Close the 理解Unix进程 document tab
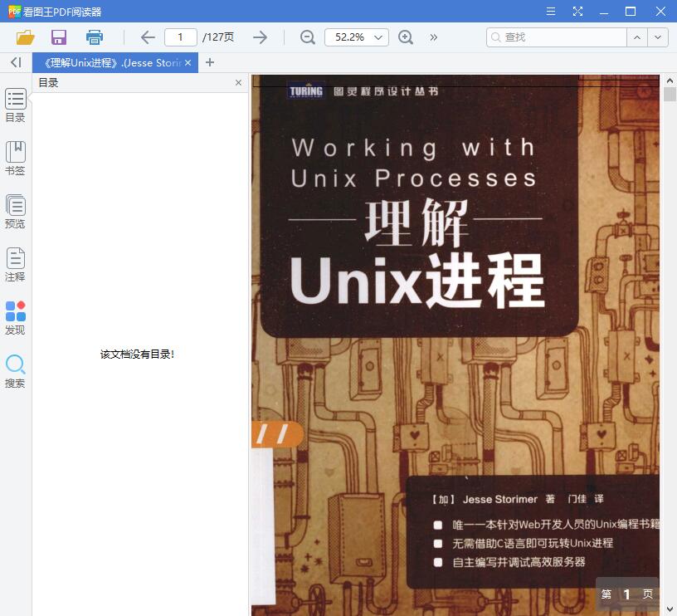 click(188, 62)
